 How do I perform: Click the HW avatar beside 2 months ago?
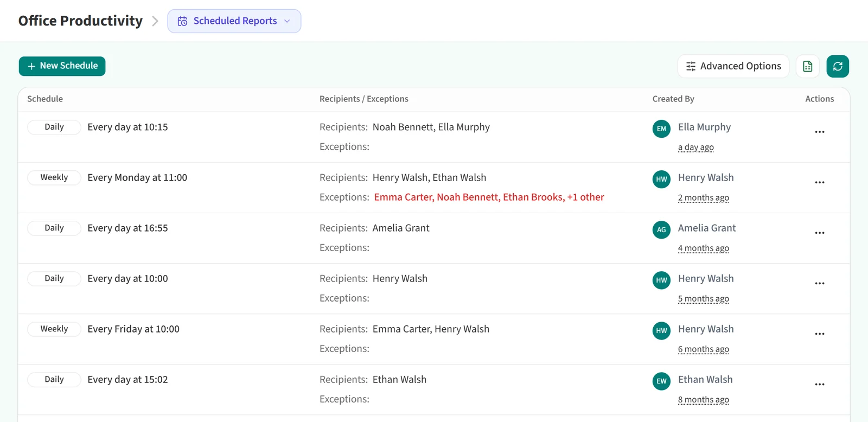click(661, 179)
